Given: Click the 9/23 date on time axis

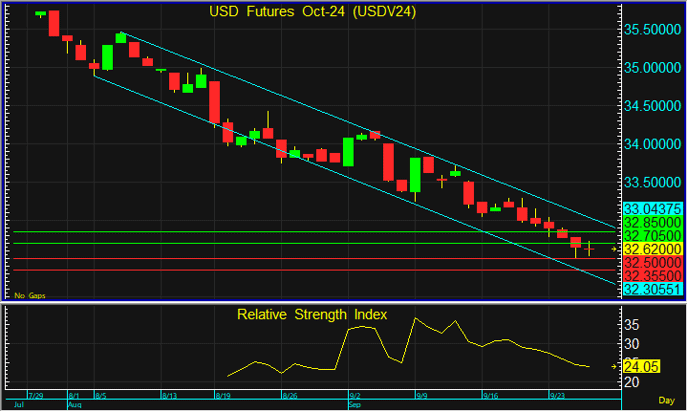Looking at the screenshot, I should (x=559, y=396).
